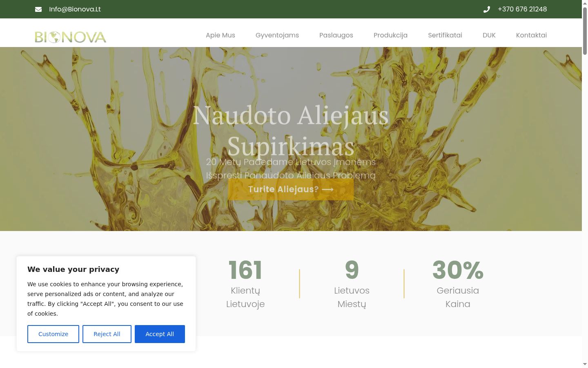Click the Turite Aliejaus? button

291,189
